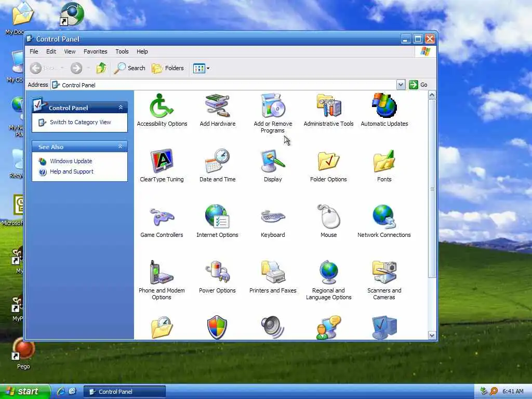
Task: Click the taskbar clock showing 6:41 AM
Action: [x=513, y=392]
